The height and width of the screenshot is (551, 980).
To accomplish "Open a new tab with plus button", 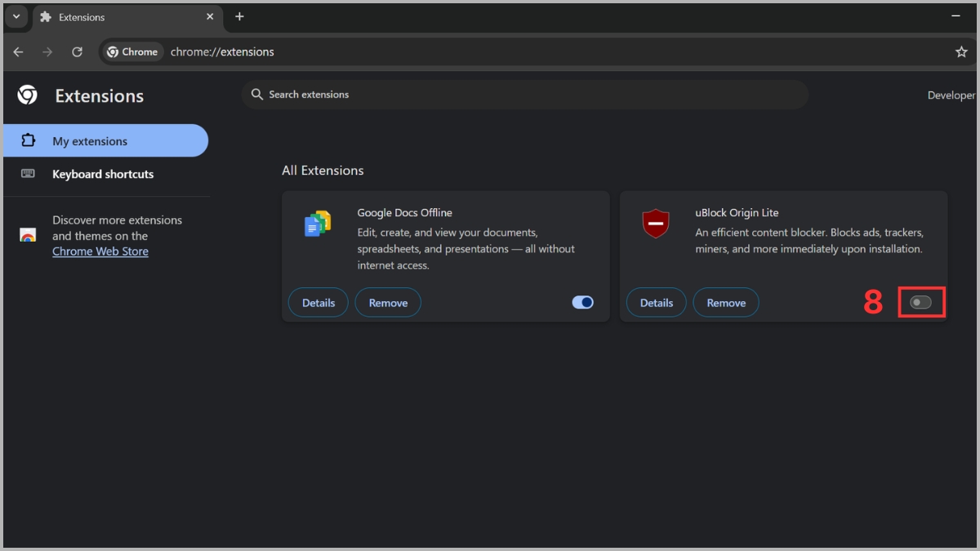I will coord(239,16).
